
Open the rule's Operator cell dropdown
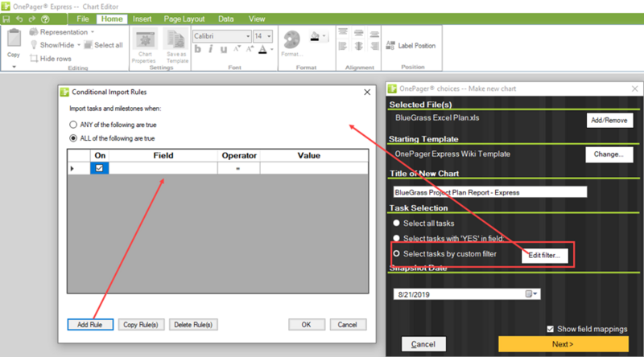click(238, 168)
